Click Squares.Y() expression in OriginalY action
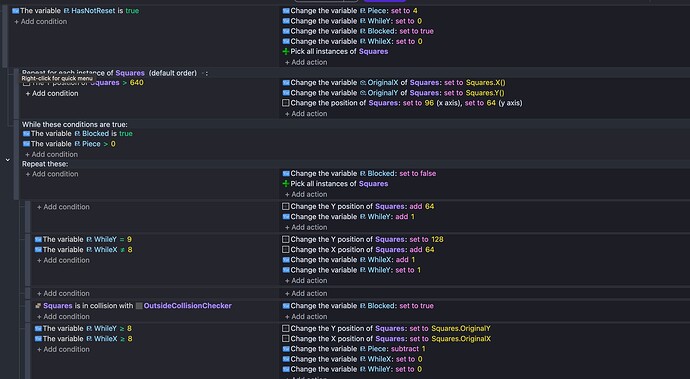This screenshot has height=379, width=690. [485, 93]
